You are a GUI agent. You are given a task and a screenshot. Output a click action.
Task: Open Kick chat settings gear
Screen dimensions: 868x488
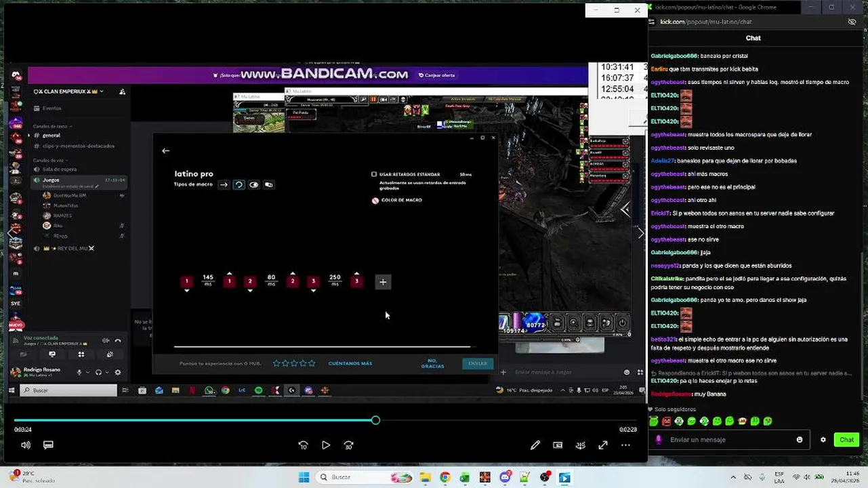(x=823, y=440)
